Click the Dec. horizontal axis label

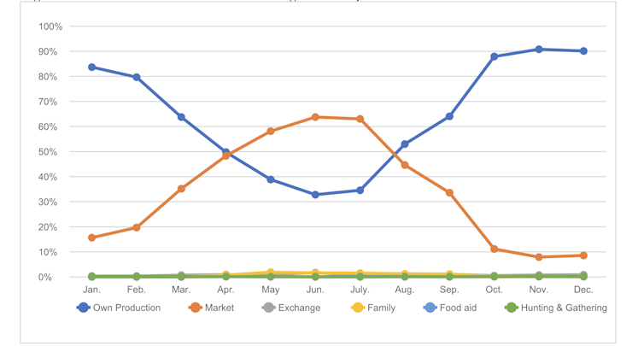click(583, 290)
